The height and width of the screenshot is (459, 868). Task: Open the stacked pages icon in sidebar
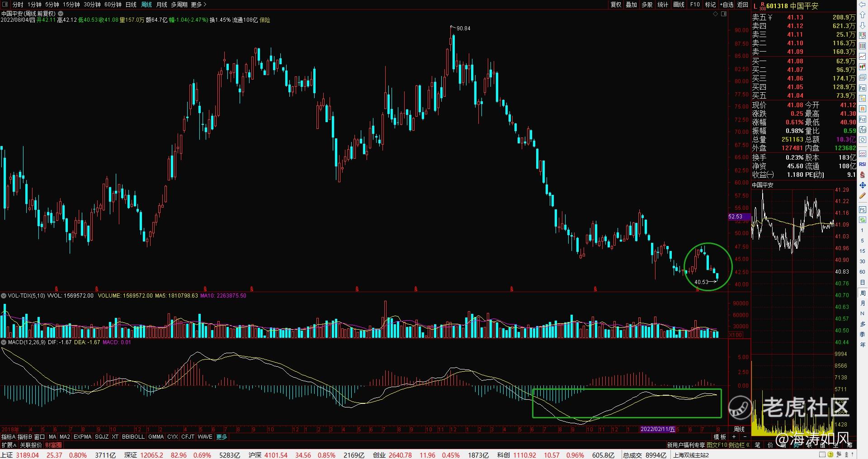pos(862,77)
